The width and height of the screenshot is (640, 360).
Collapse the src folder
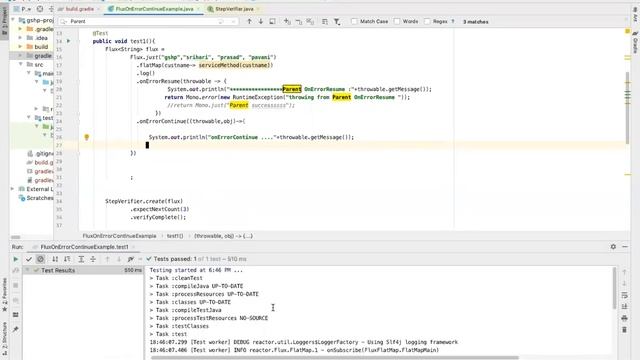pos(20,64)
